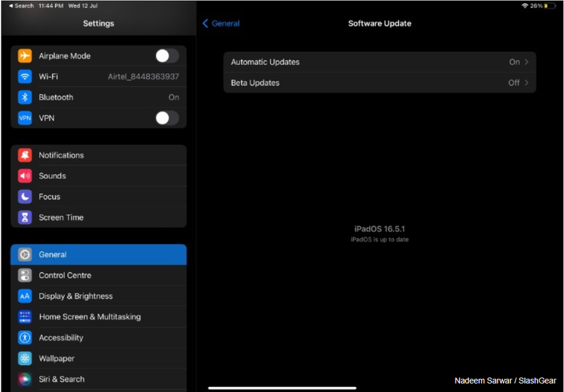Tap the Control Centre icon
Viewport: 564px width, 392px height.
[25, 276]
